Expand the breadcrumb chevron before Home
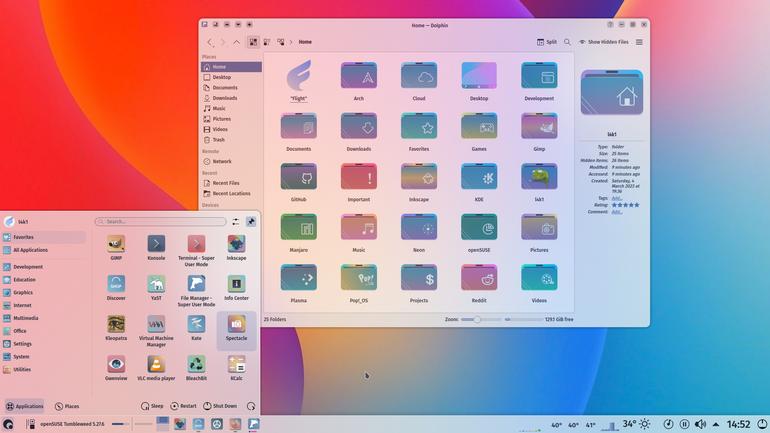Viewport: 770px width, 433px height. click(x=291, y=42)
